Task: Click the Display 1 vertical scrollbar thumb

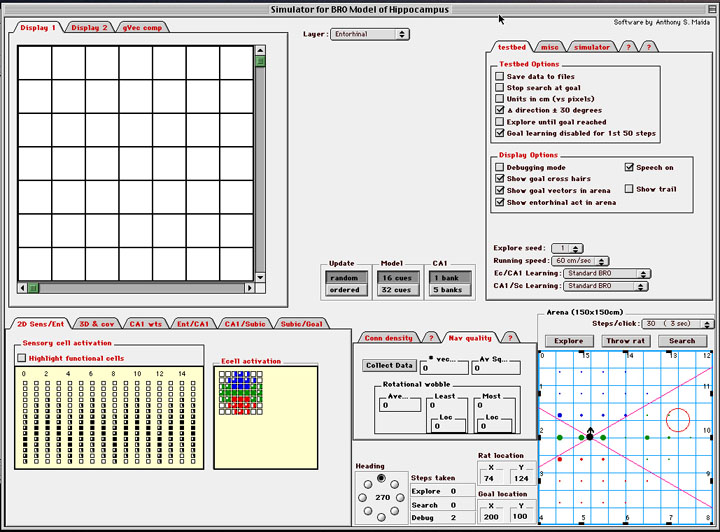Action: point(261,62)
